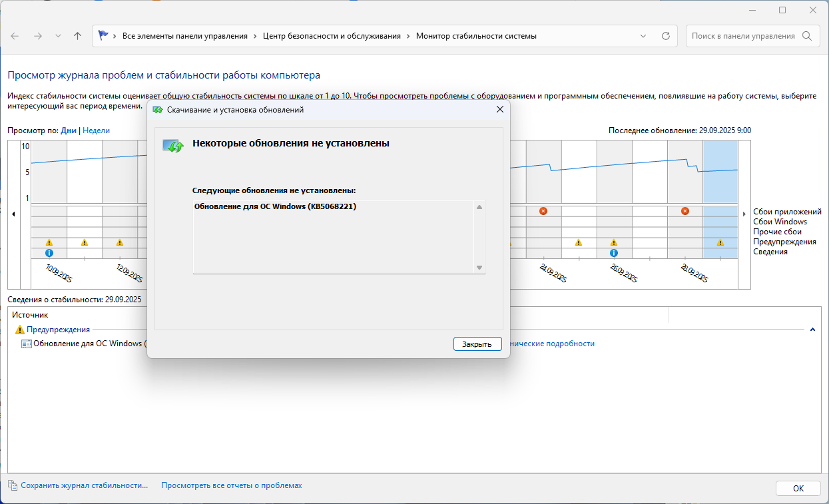The height and width of the screenshot is (504, 829).
Task: Expand the address bar history dropdown
Action: [x=643, y=36]
